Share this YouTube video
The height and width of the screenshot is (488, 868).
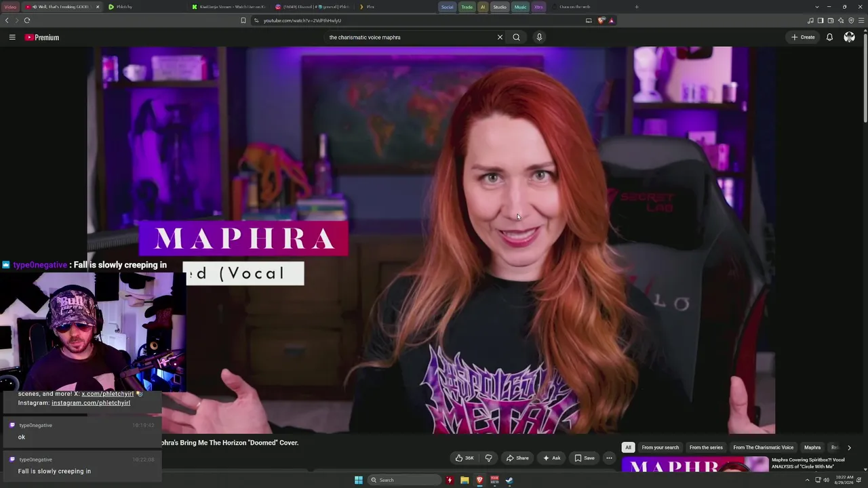(x=517, y=458)
